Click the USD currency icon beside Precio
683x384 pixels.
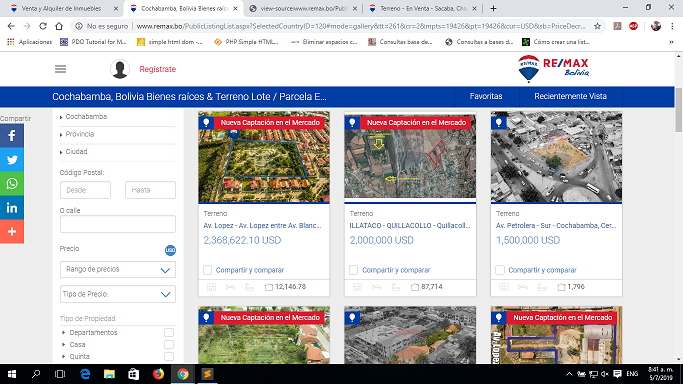tap(170, 250)
